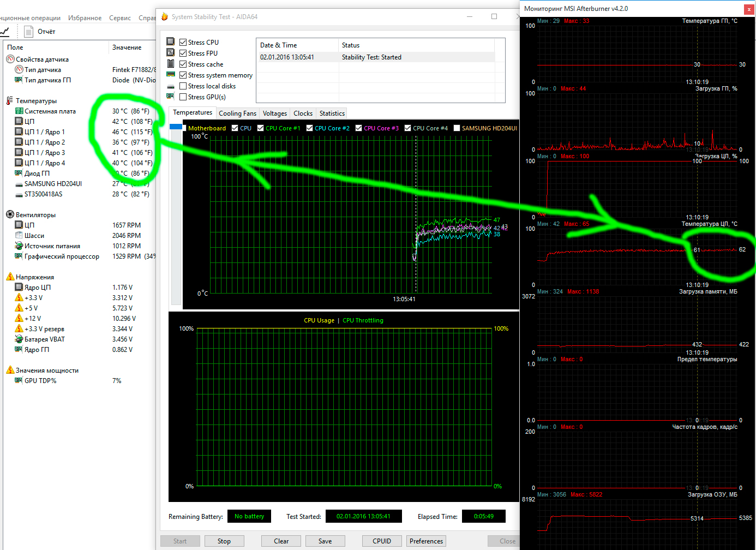Click the ЦП 1 / Ядро 3 chip icon
This screenshot has width=756, height=550.
[x=19, y=153]
